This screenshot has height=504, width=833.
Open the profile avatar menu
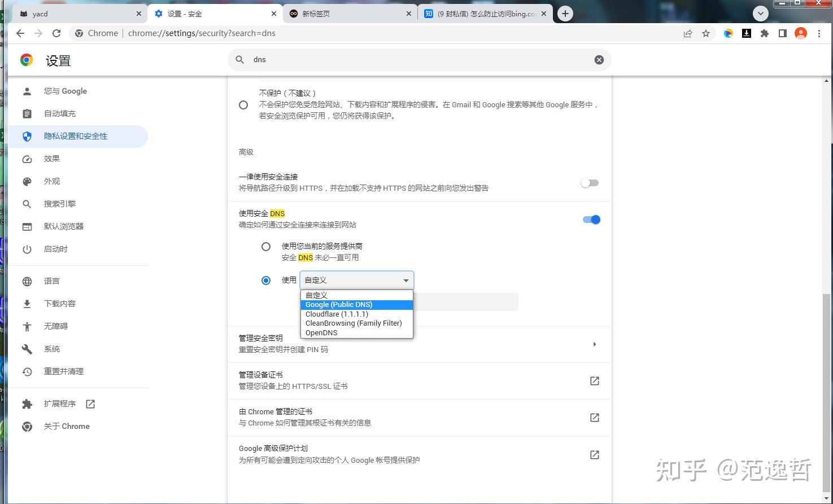tap(801, 33)
